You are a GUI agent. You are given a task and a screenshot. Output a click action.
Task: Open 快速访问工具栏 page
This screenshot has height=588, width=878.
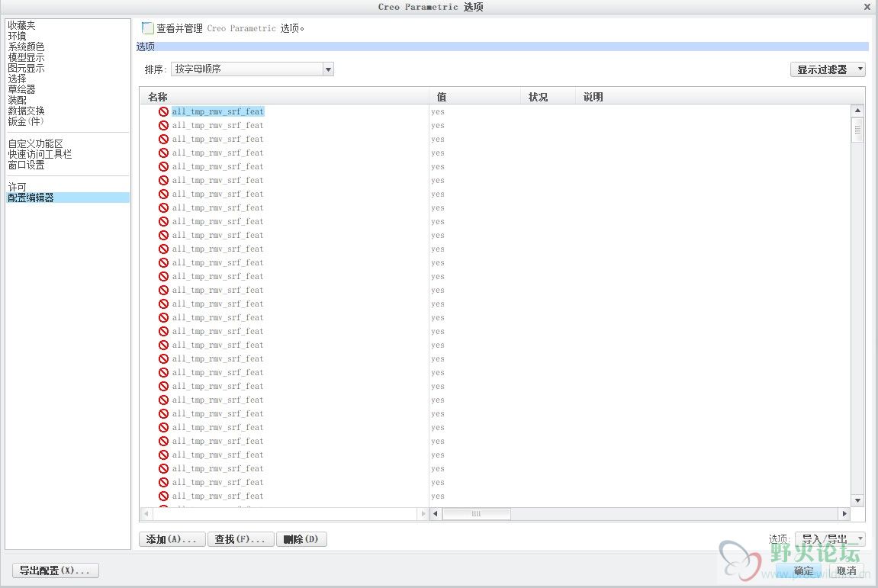tap(40, 154)
